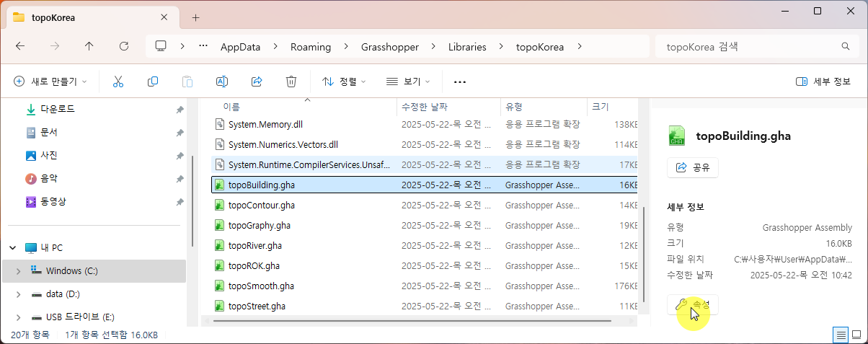The image size is (868, 344).
Task: Open 사진 in the sidebar
Action: (x=48, y=156)
